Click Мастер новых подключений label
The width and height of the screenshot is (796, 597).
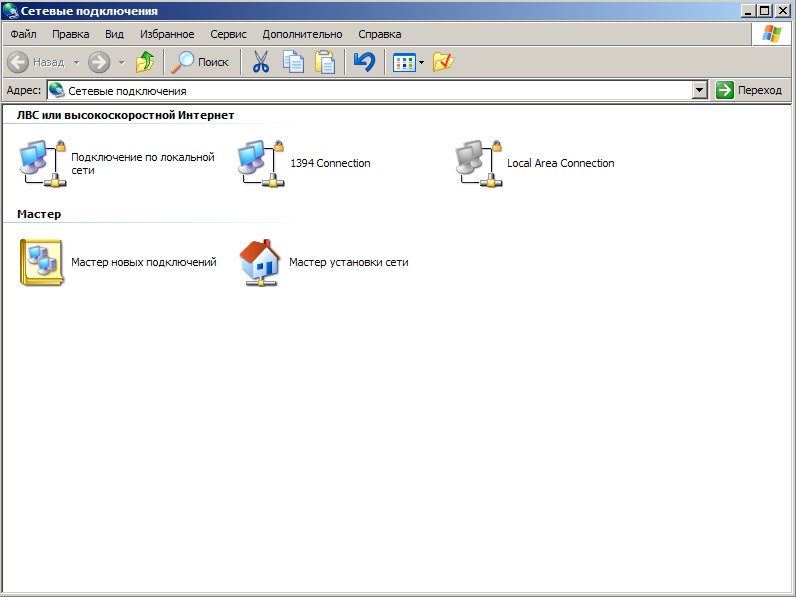click(144, 262)
